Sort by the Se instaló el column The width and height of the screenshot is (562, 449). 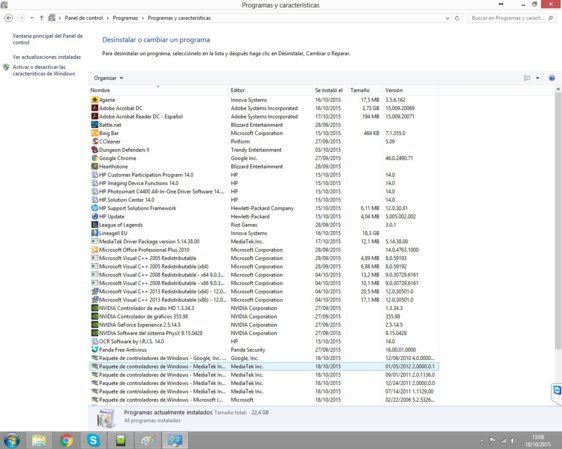pyautogui.click(x=328, y=90)
